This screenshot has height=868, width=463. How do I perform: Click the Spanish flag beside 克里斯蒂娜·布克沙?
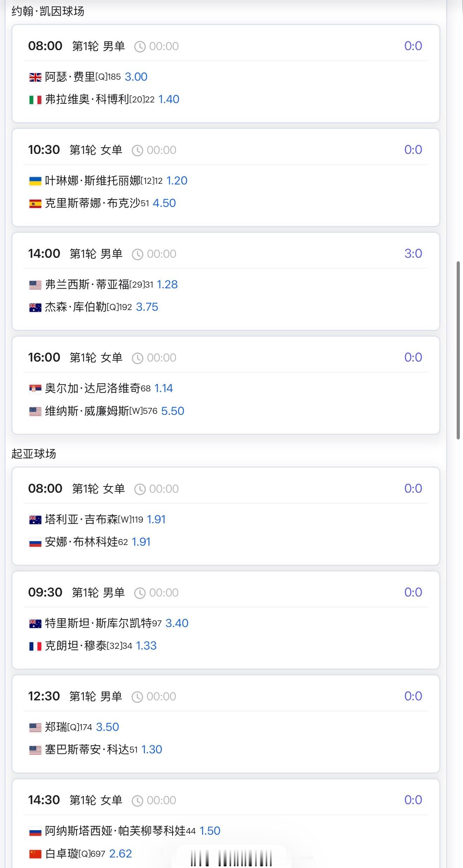[x=35, y=204]
